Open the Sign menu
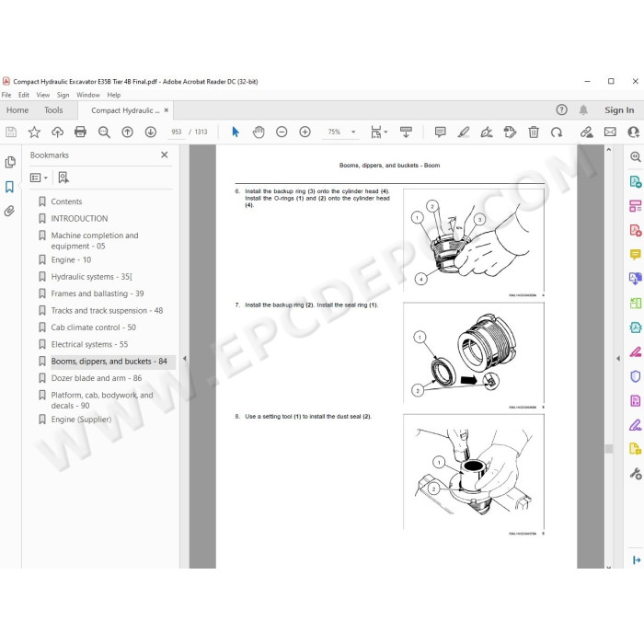Screen dimensions: 644x644 click(x=63, y=95)
